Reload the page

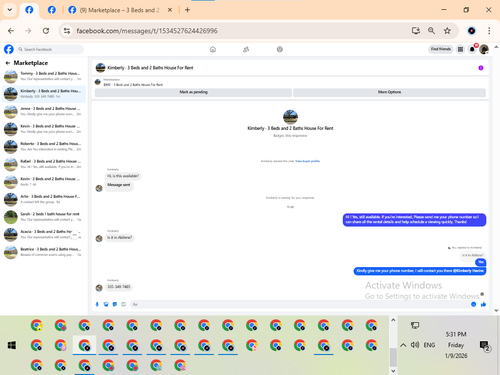(46, 31)
